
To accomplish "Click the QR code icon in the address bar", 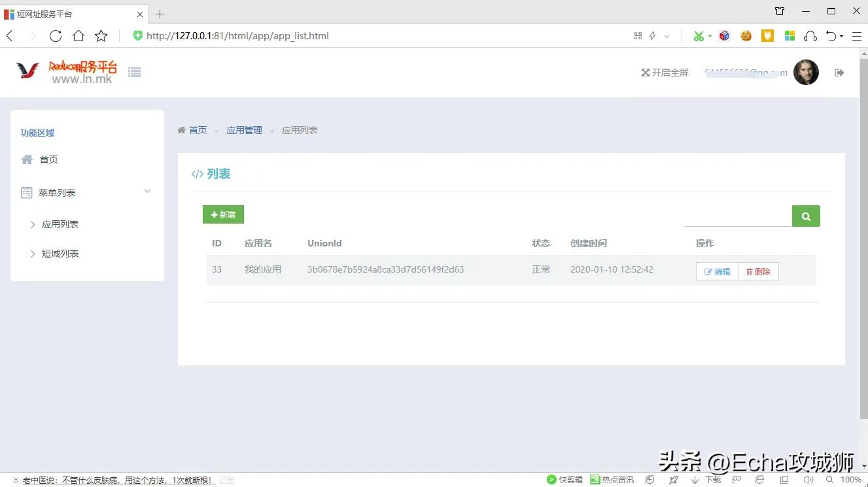I will click(638, 36).
